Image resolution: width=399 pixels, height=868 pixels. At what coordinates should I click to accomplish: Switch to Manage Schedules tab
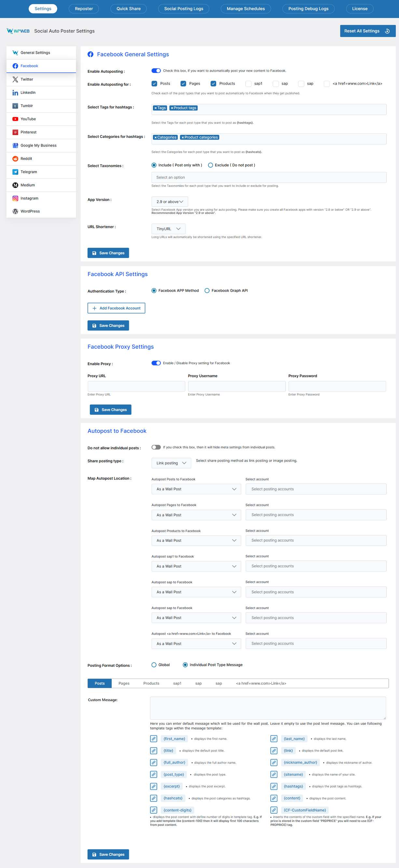(246, 9)
